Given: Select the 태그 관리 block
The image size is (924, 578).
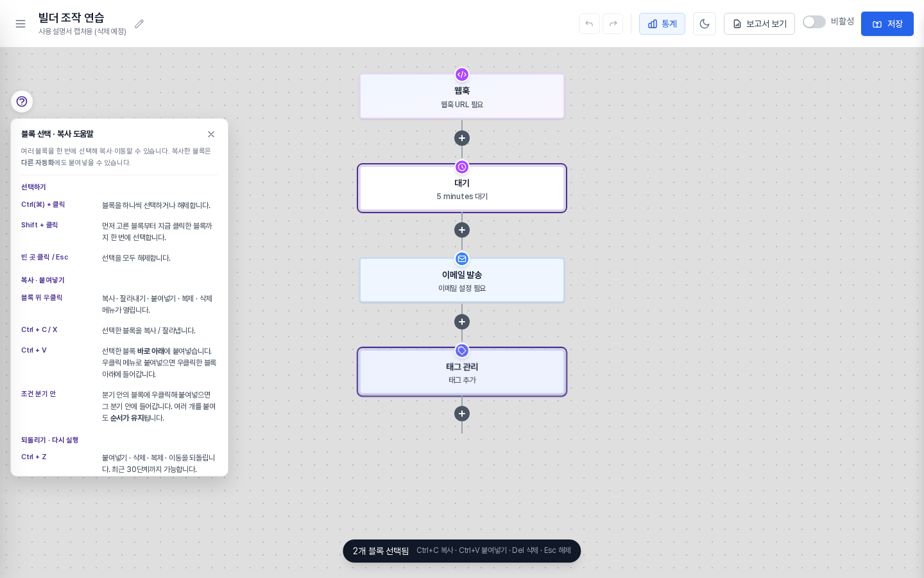Looking at the screenshot, I should pyautogui.click(x=462, y=372).
